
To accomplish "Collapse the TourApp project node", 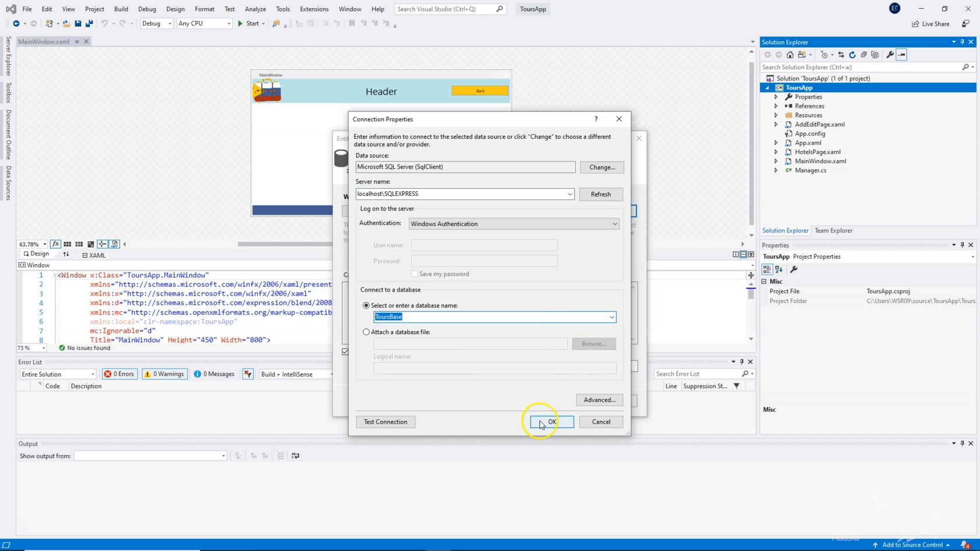I will tap(767, 87).
